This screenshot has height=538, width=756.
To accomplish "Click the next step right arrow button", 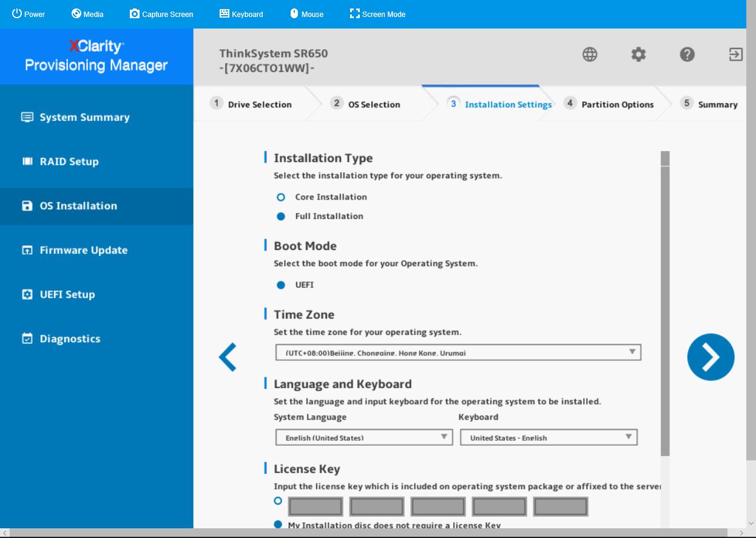I will click(x=710, y=357).
